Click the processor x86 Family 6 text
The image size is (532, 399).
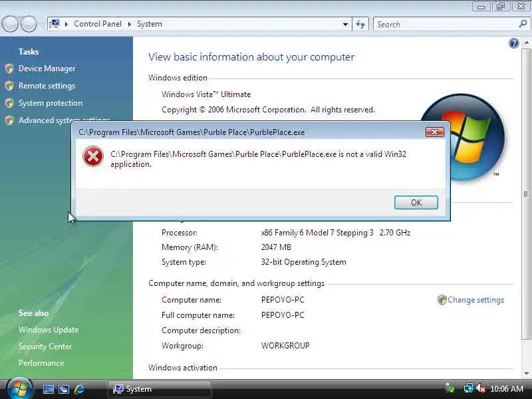tap(336, 233)
